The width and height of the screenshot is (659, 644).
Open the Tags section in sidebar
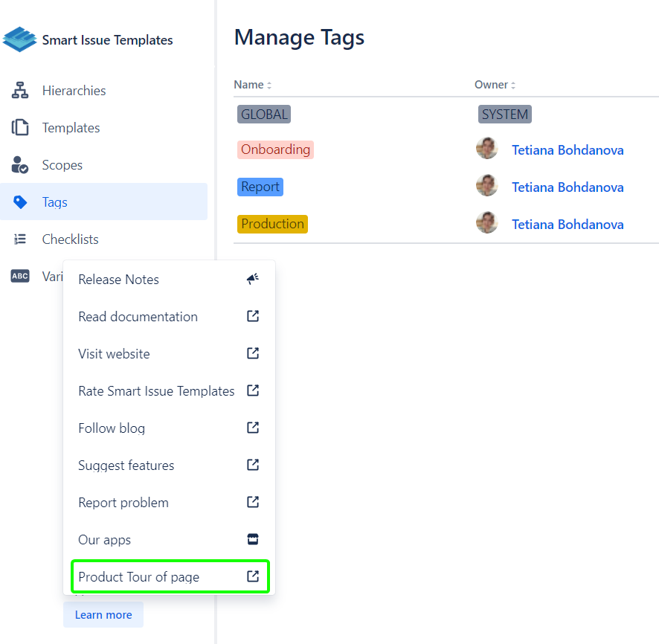[x=55, y=202]
